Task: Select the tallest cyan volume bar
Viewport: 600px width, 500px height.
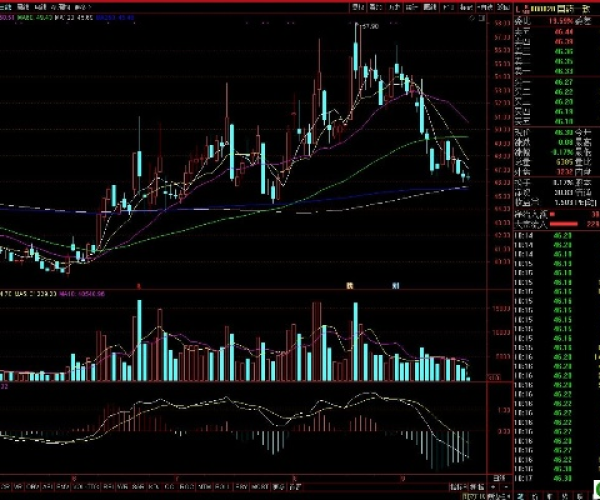Action: click(141, 339)
